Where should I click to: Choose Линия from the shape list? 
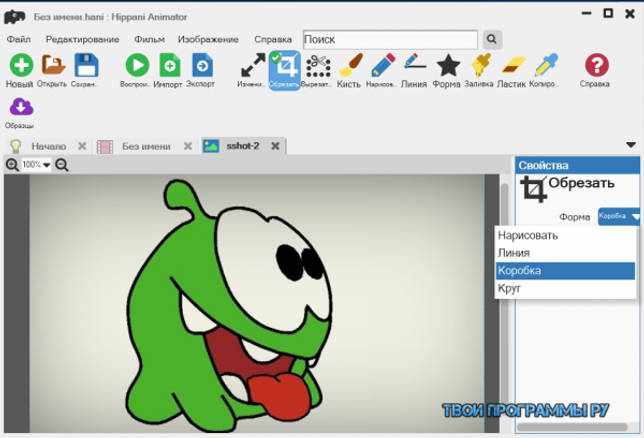565,253
